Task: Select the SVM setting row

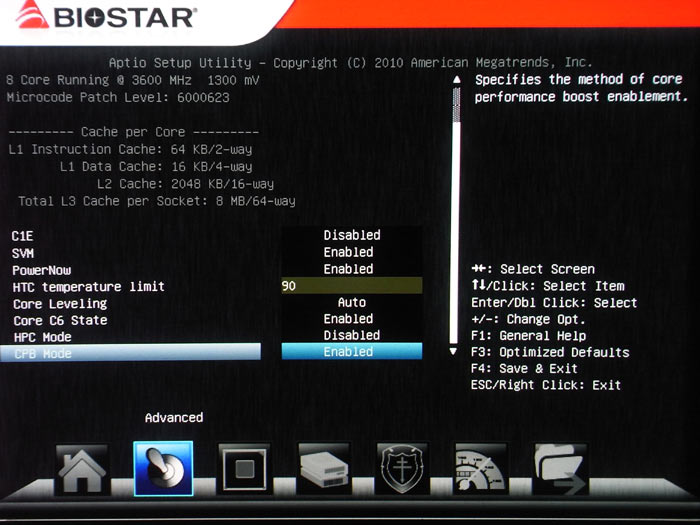Action: 23,253
